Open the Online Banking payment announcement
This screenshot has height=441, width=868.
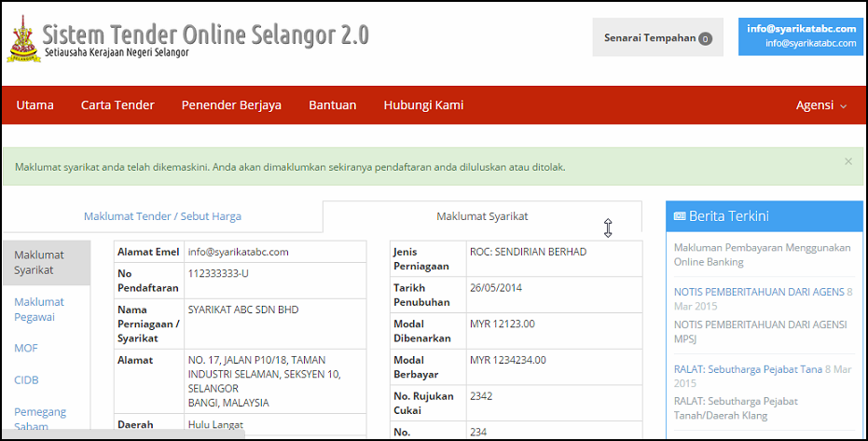click(x=762, y=255)
